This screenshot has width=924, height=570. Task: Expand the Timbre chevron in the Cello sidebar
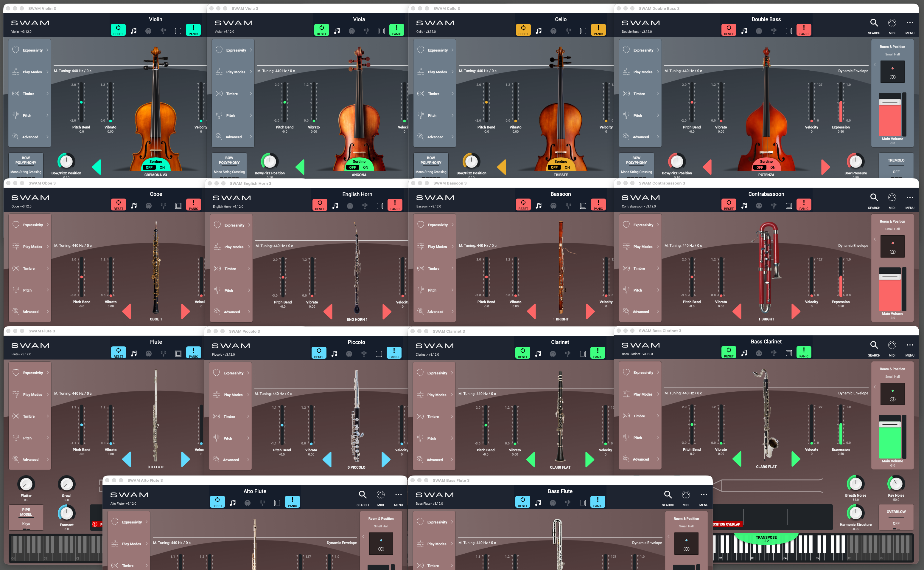(x=452, y=94)
